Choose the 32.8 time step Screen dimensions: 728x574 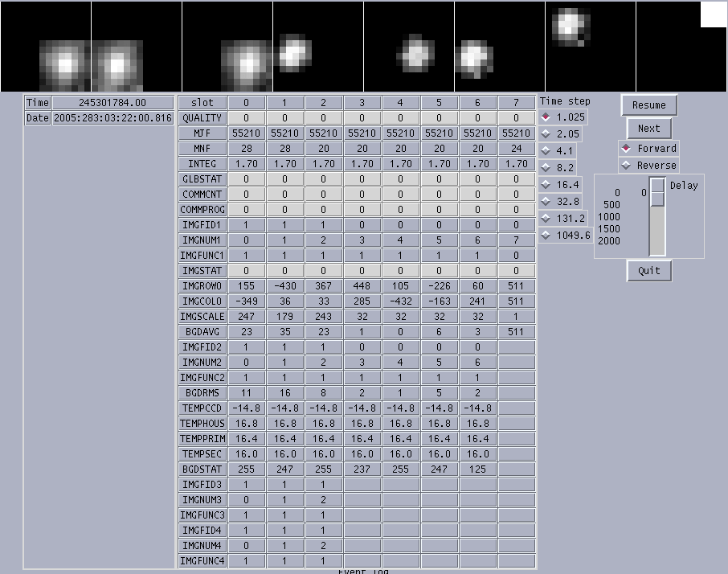(561, 202)
